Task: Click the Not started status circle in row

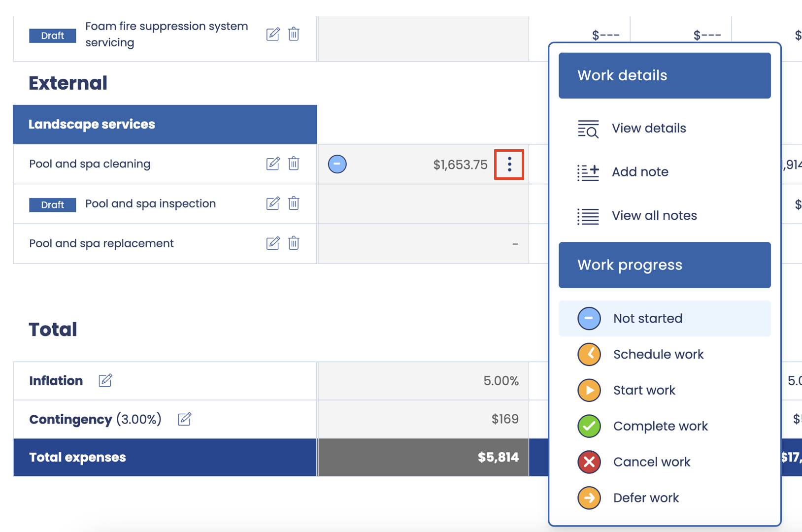Action: [x=337, y=164]
